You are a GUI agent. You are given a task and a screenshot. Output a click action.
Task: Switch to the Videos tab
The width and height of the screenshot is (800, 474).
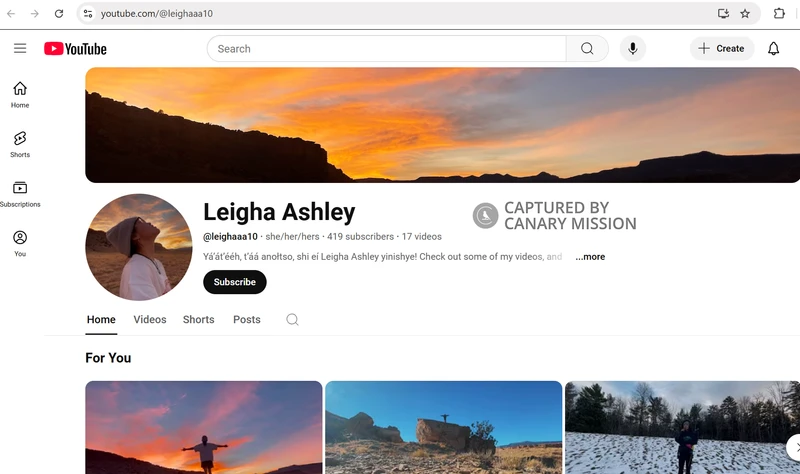click(150, 320)
